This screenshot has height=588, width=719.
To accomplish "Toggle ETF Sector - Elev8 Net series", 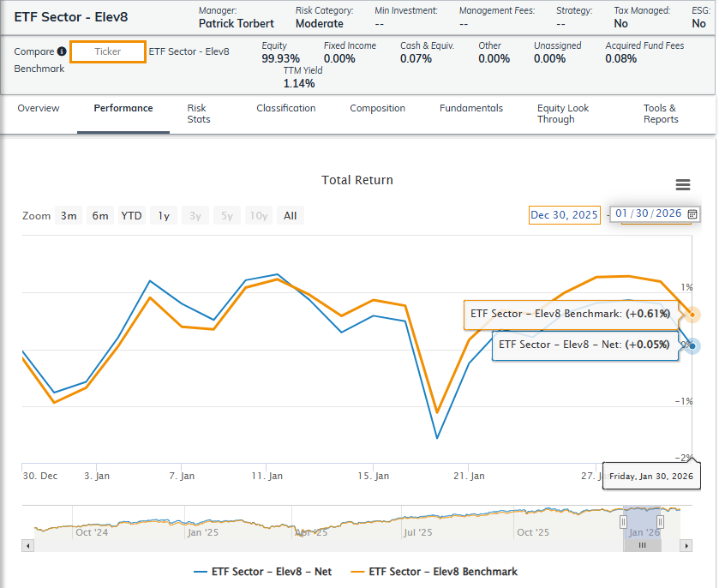I will 262,572.
